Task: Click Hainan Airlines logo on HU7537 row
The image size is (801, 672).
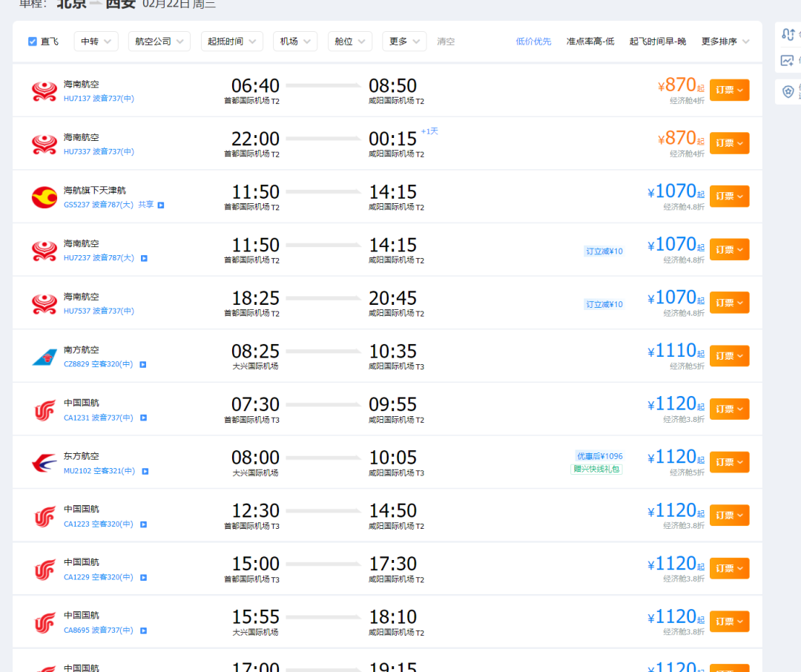Action: [44, 303]
